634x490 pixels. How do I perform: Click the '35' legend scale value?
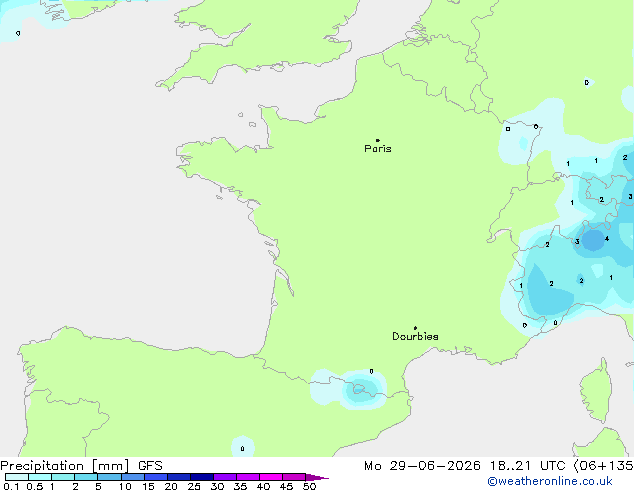click(240, 486)
